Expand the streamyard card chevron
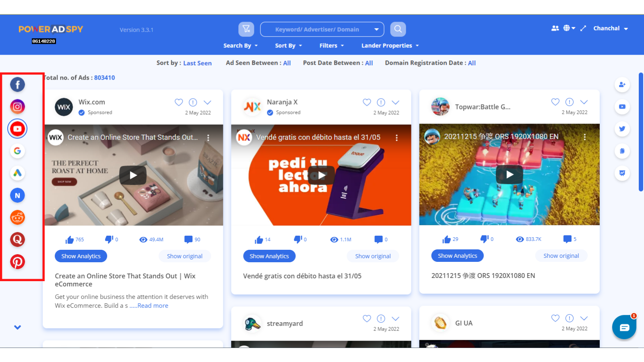The height and width of the screenshot is (362, 644). click(x=396, y=319)
